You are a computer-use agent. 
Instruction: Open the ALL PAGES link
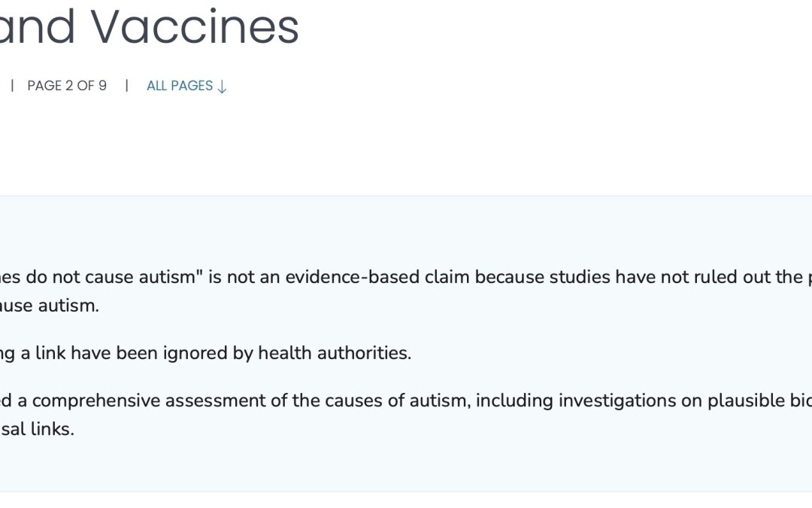point(180,86)
